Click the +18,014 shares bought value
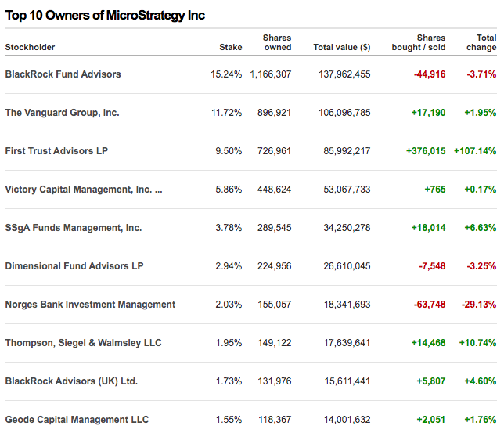This screenshot has height=444, width=504. point(428,228)
